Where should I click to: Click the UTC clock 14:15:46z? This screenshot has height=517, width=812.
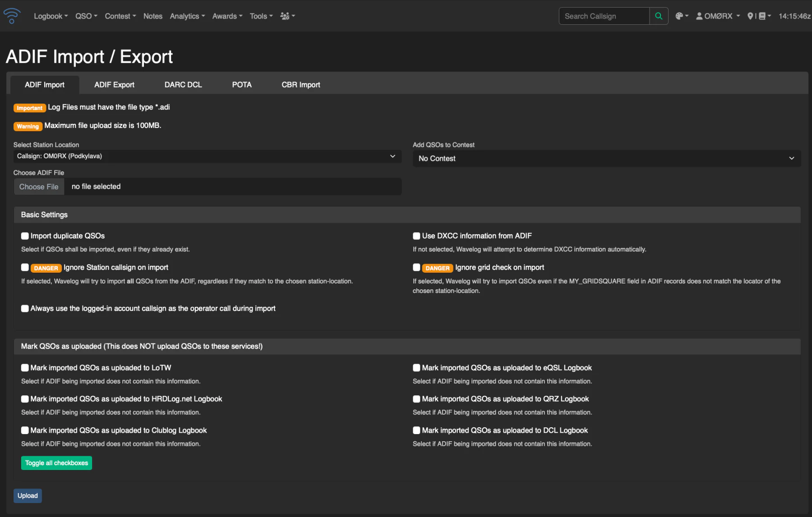pos(794,16)
